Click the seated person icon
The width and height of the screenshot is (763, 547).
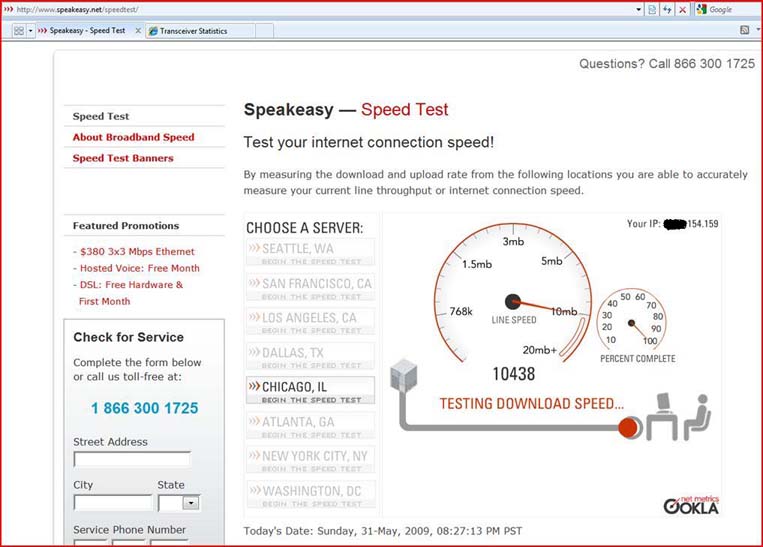coord(697,418)
